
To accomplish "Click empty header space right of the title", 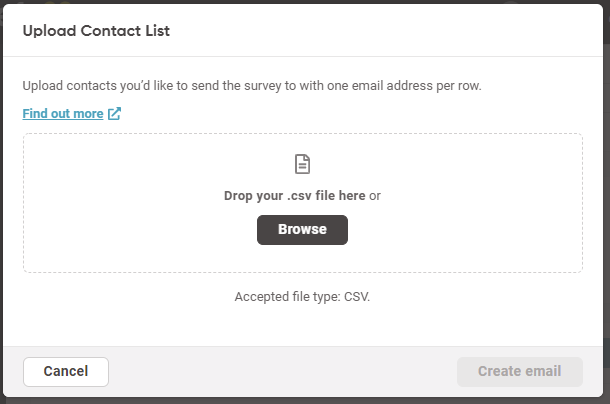I will 400,31.
